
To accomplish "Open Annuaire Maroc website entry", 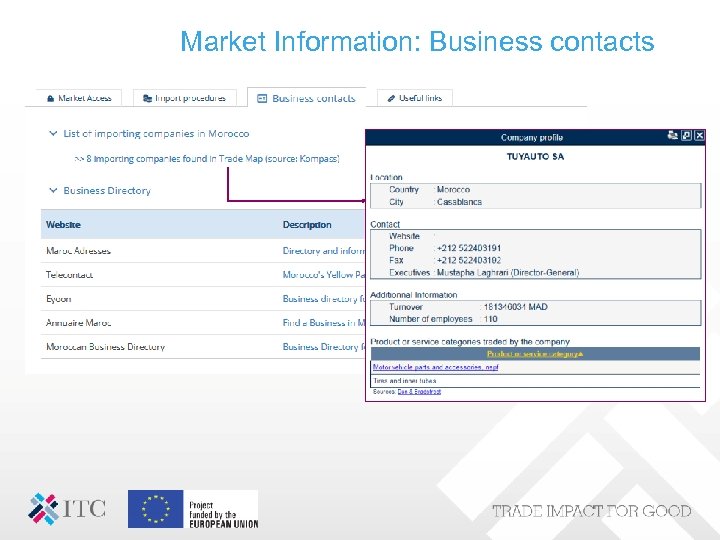I will pos(78,323).
